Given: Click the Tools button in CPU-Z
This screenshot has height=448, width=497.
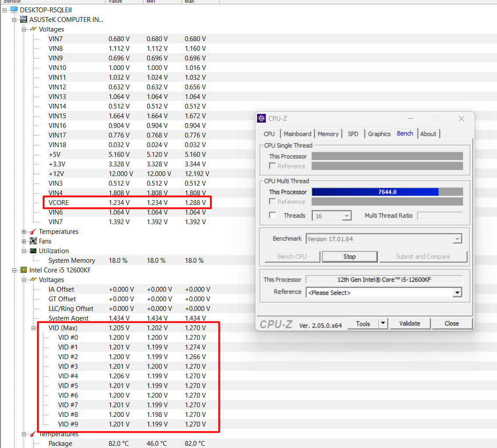Looking at the screenshot, I should [x=363, y=323].
